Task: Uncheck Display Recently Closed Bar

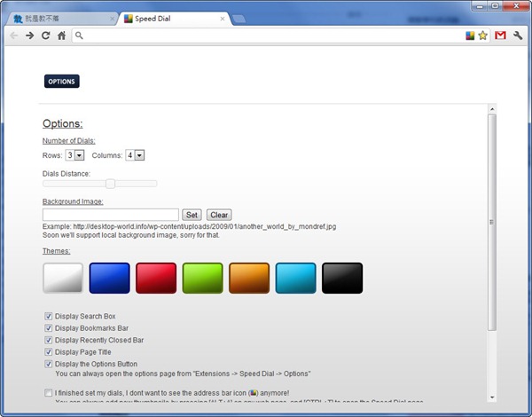Action: [x=49, y=340]
